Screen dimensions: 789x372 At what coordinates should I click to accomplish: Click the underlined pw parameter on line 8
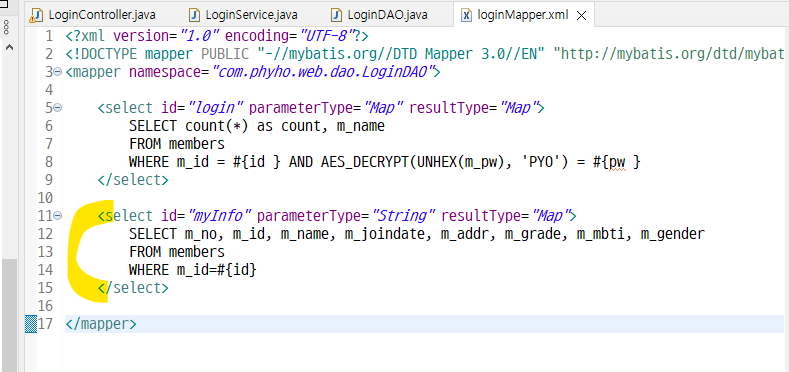[x=617, y=162]
